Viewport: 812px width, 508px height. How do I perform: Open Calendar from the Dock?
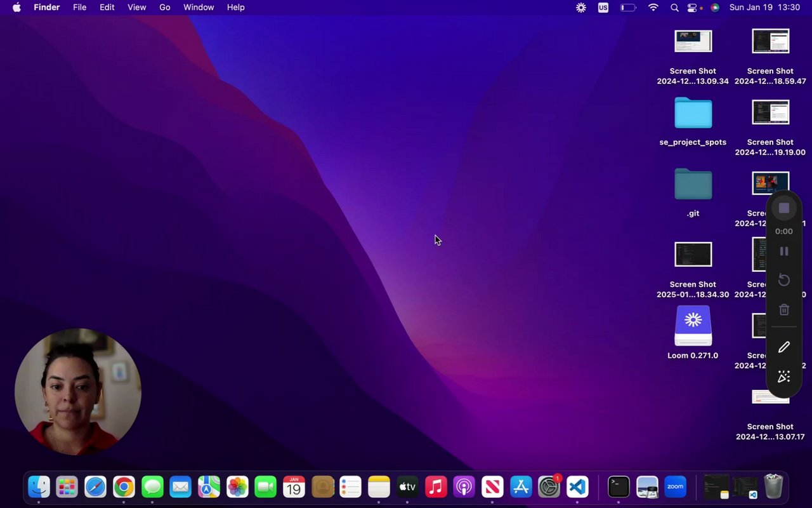[294, 487]
